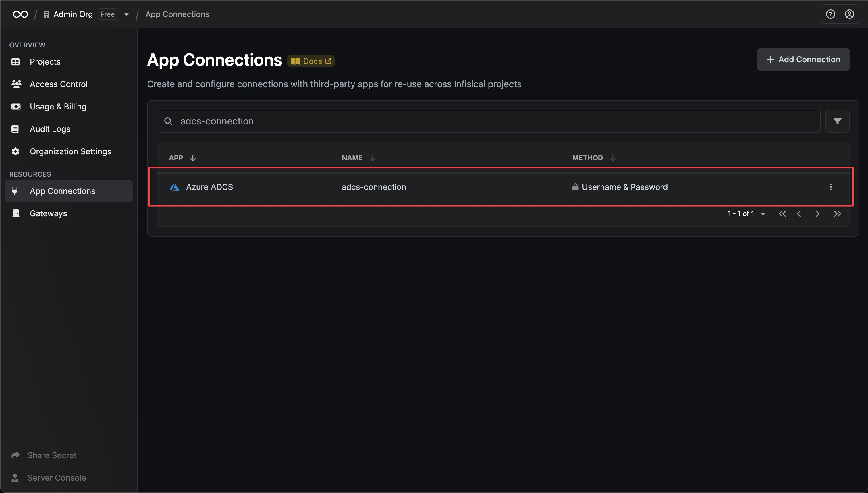The height and width of the screenshot is (493, 868).
Task: Click the Username & Password method cell
Action: [624, 187]
